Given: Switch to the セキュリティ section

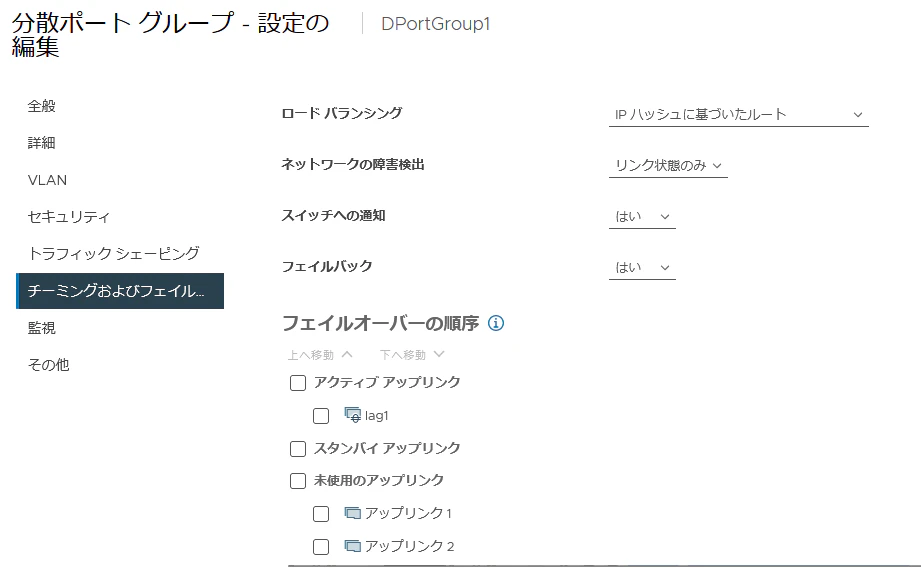Looking at the screenshot, I should click(69, 217).
